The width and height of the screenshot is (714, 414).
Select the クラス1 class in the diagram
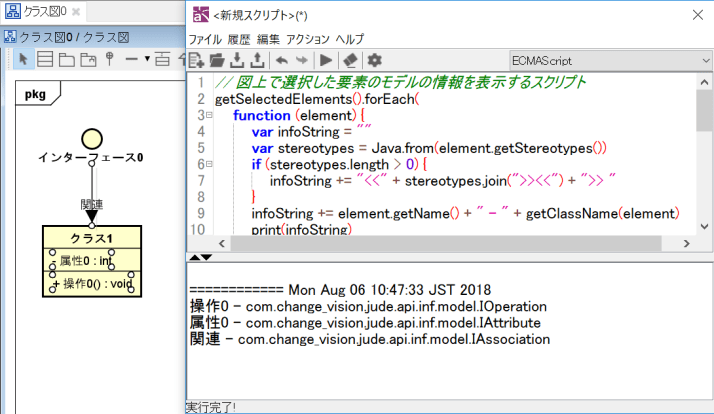91,238
